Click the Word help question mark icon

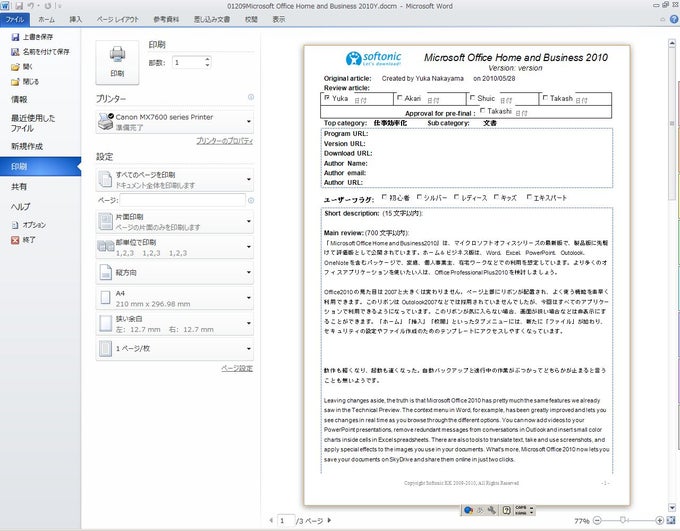point(674,19)
